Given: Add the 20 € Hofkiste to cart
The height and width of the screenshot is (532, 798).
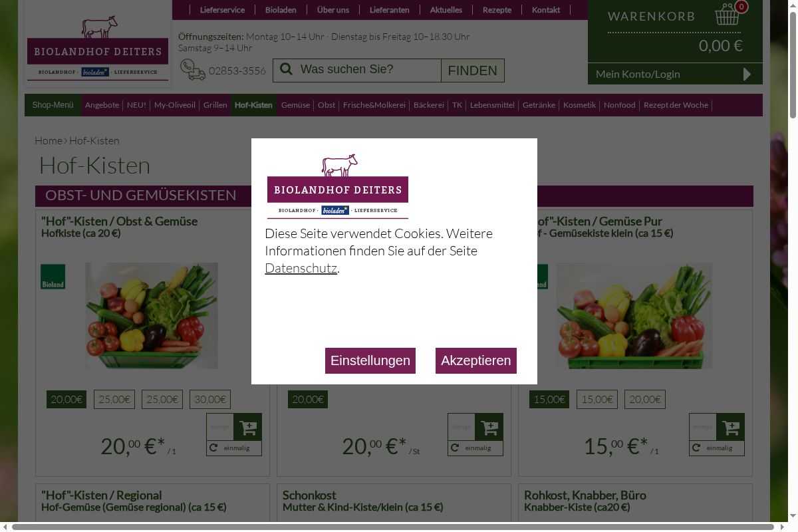Looking at the screenshot, I should coord(247,427).
